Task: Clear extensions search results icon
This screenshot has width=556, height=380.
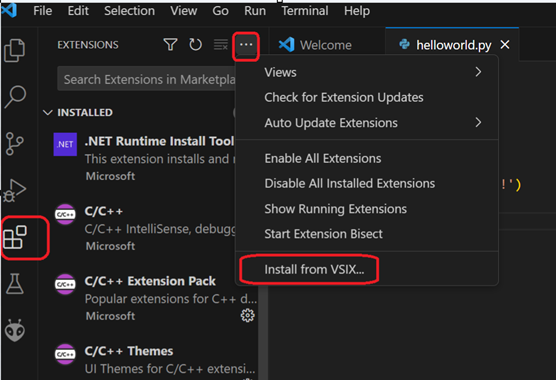Action: click(221, 45)
